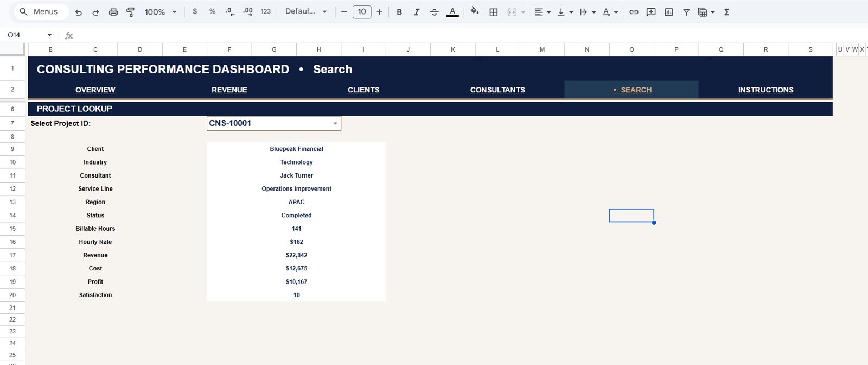
Task: Open the table views dropdown
Action: 706,12
